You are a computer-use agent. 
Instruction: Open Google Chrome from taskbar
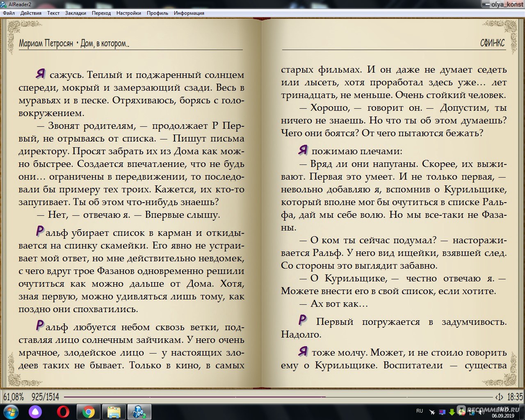tap(88, 411)
